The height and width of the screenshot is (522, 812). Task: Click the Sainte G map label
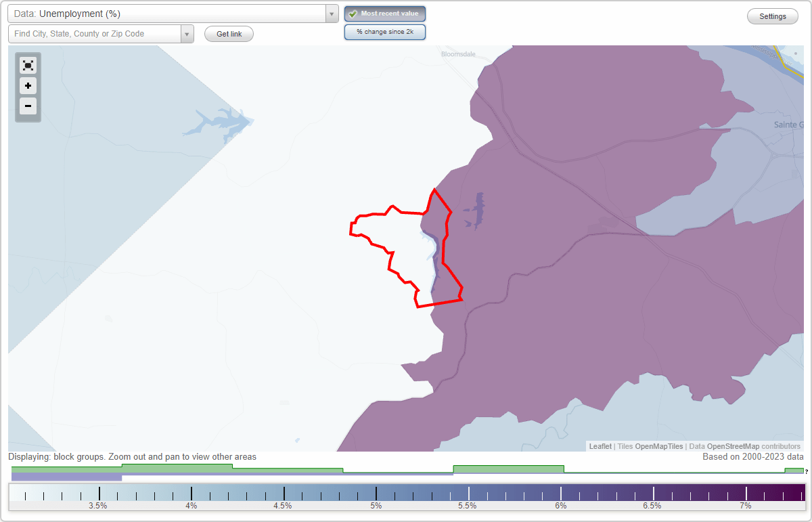coord(789,125)
